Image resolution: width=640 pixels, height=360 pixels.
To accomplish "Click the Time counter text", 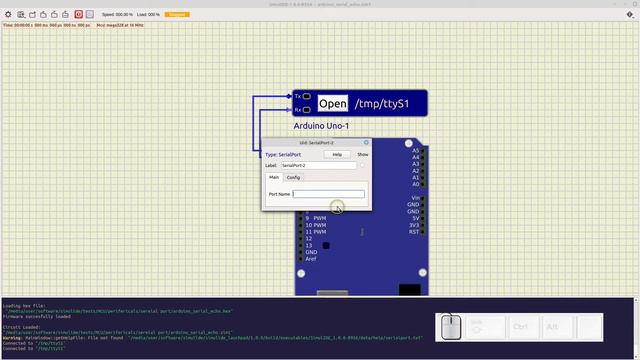I will click(47, 25).
